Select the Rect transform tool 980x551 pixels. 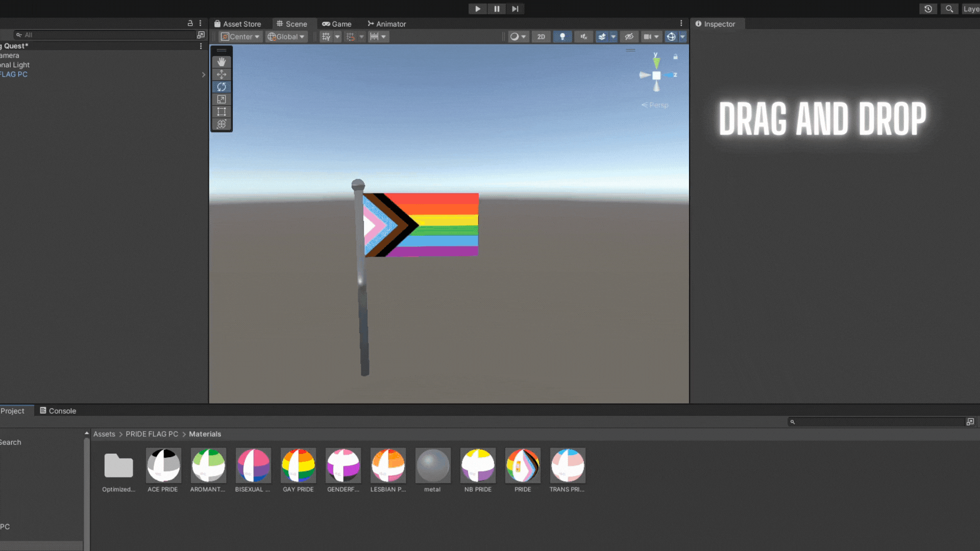(x=222, y=112)
